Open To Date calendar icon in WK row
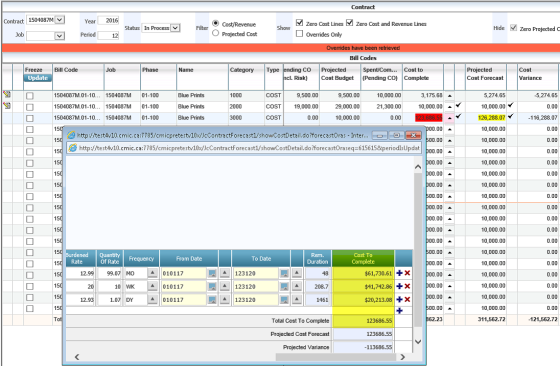Screen dimensions: 560x366 (x=284, y=287)
